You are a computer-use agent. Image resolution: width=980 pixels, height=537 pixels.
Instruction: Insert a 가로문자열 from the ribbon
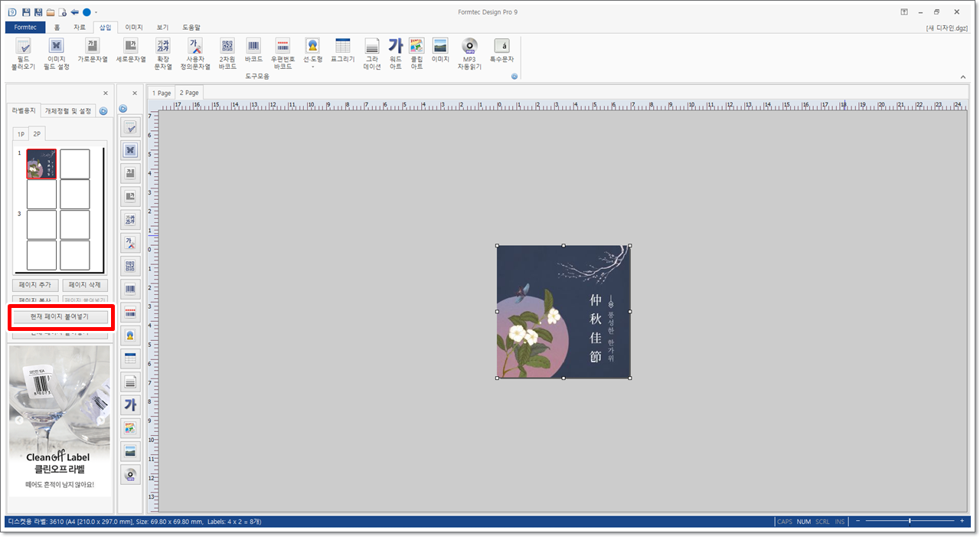point(93,51)
